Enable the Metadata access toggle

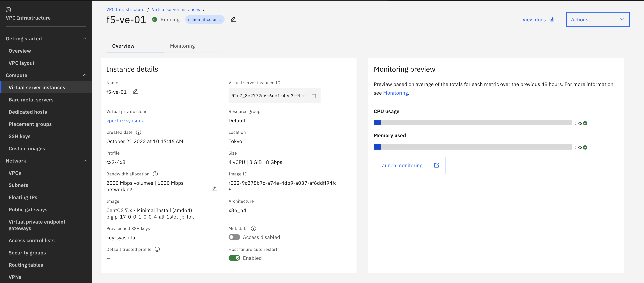click(234, 237)
